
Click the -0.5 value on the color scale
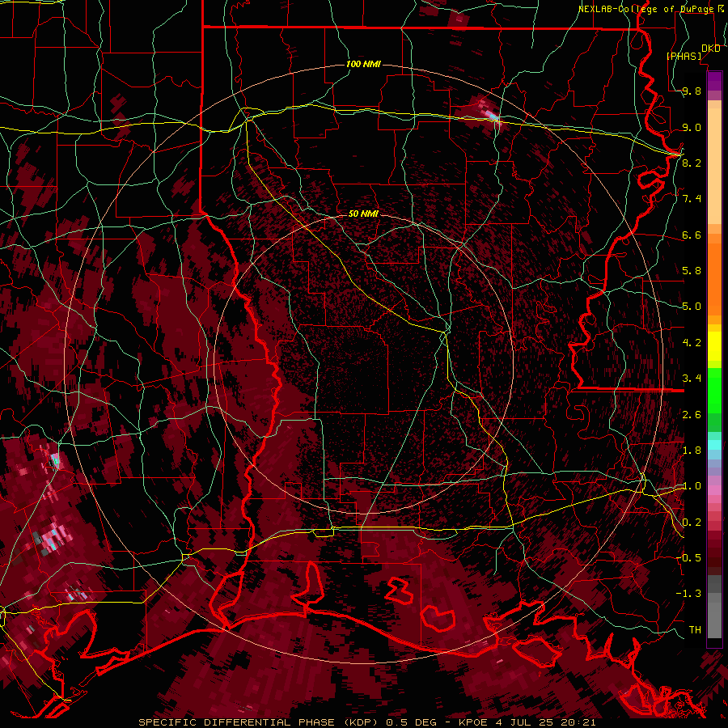coord(688,558)
